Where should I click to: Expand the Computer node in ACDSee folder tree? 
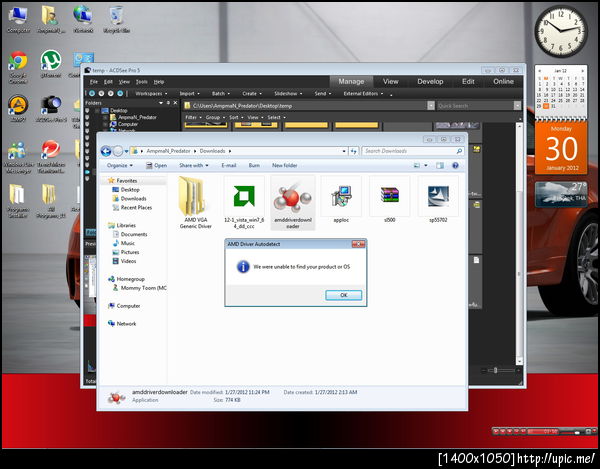pyautogui.click(x=105, y=124)
